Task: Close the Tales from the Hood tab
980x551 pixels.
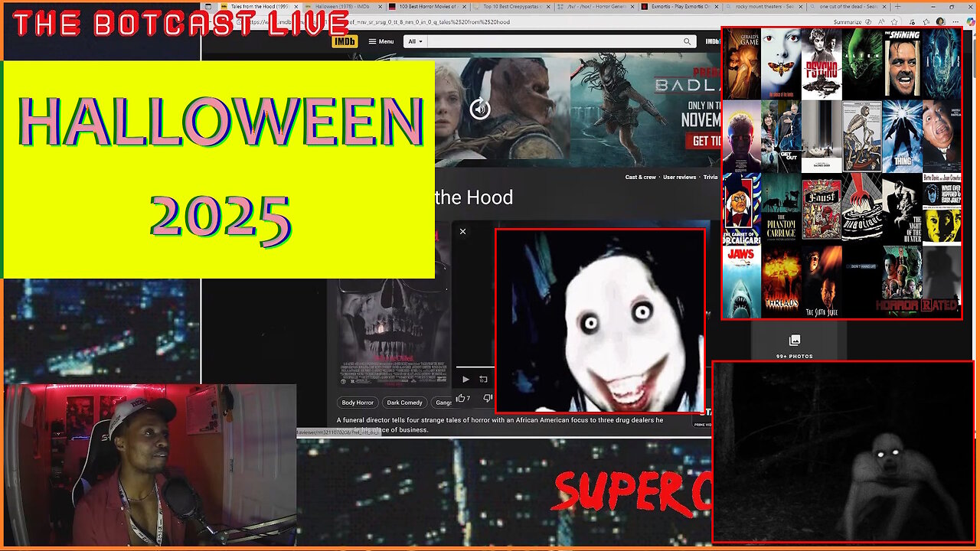Action: click(295, 6)
